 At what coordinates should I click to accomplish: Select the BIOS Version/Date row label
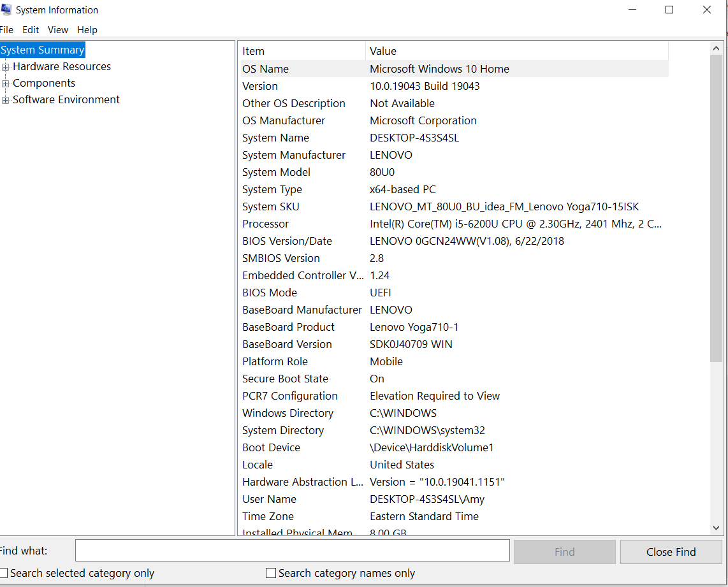click(287, 241)
